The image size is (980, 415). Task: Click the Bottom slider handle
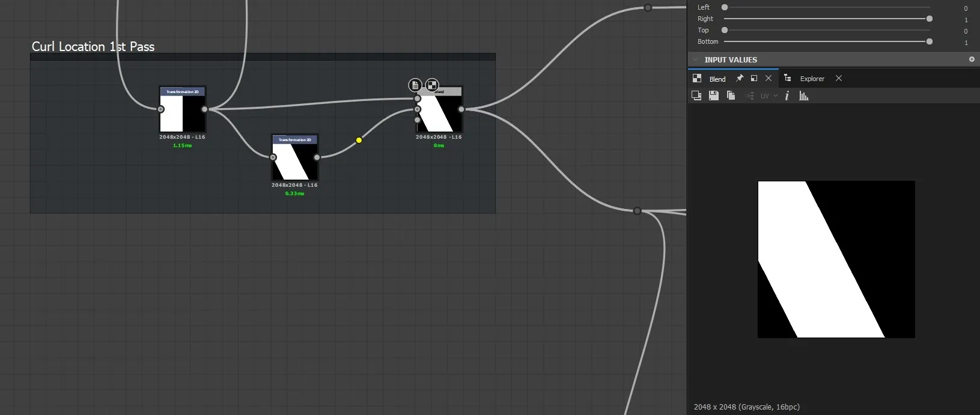coord(930,41)
